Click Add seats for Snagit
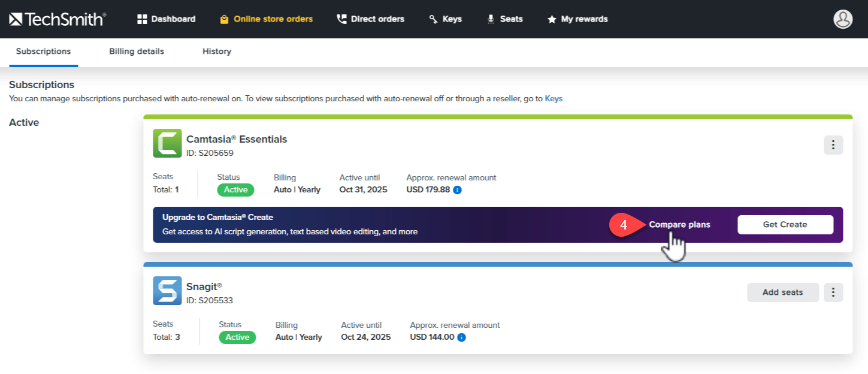Viewport: 868px width, 374px height. [782, 292]
